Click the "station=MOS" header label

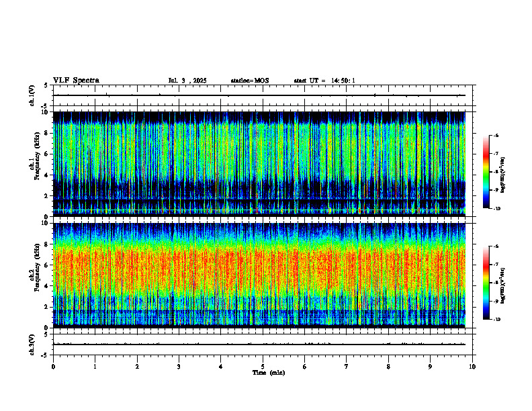tap(250, 81)
